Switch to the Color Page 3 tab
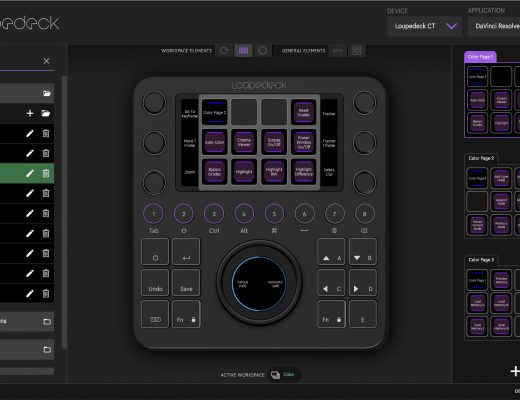 (481, 260)
